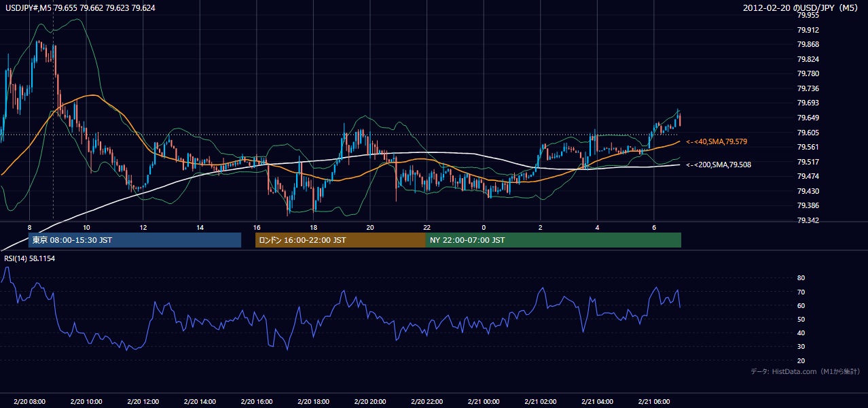Click the RSI(14) 58.1154 indicator label
Screen dimensions: 868x408
click(30, 258)
